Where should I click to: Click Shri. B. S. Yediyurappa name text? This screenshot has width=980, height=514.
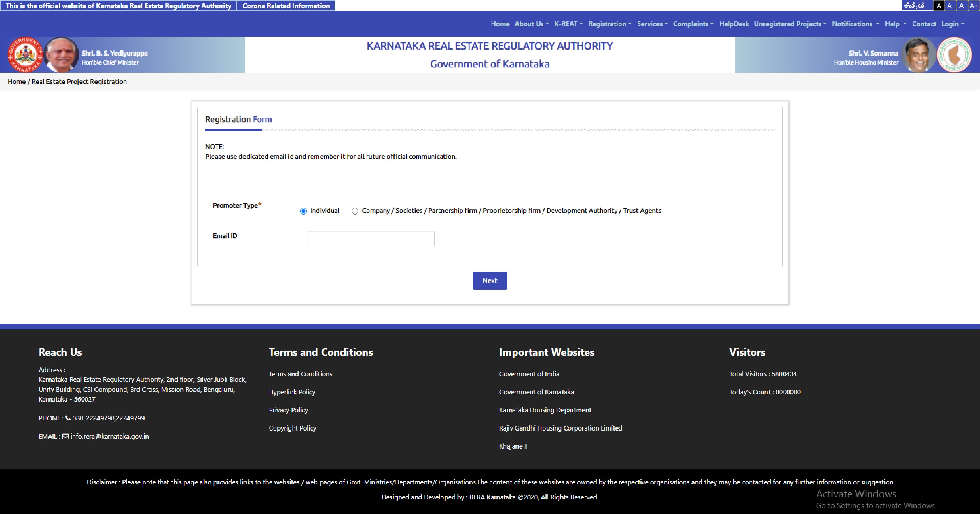point(114,53)
